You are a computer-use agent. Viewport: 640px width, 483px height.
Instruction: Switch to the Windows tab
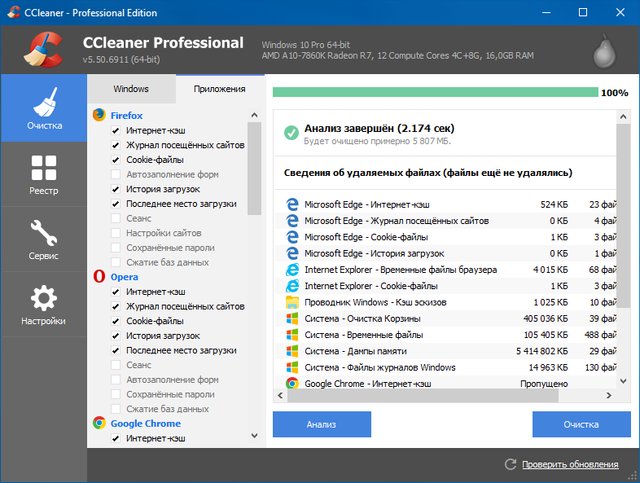131,89
